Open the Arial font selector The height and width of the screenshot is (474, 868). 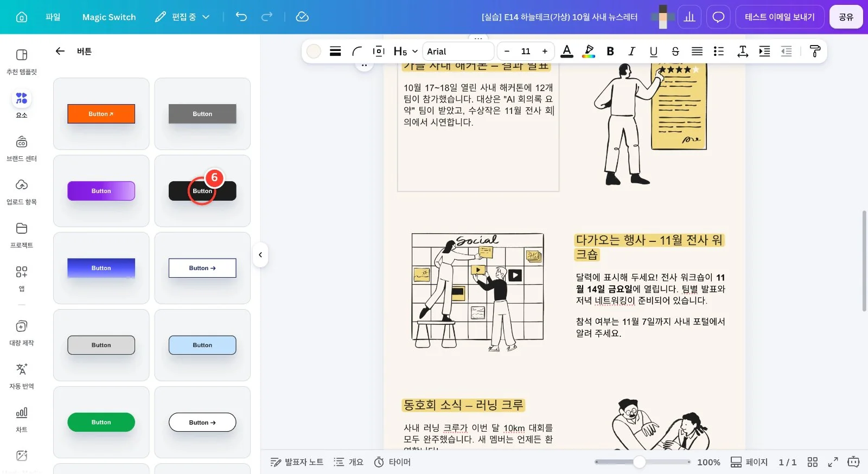458,51
